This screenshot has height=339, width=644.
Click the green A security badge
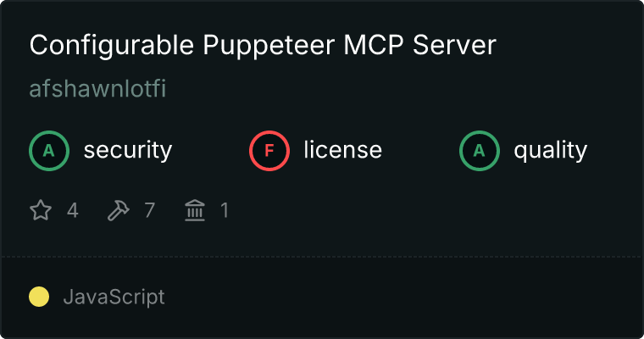49,151
